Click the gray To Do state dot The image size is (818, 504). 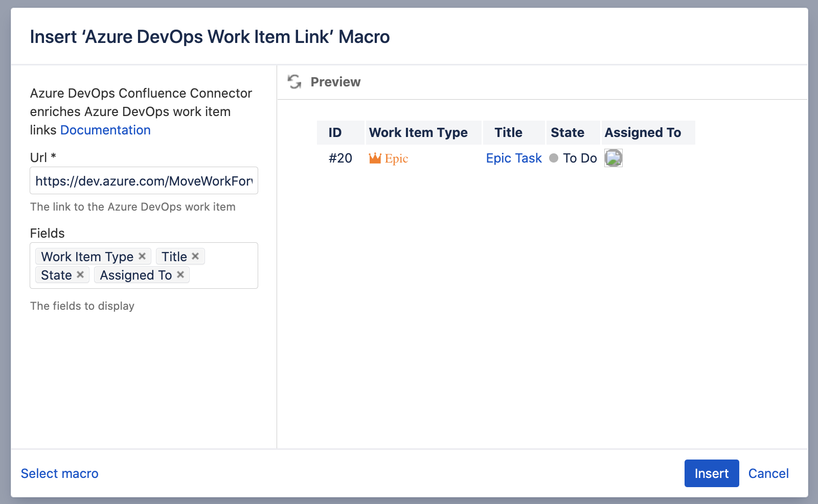coord(554,158)
